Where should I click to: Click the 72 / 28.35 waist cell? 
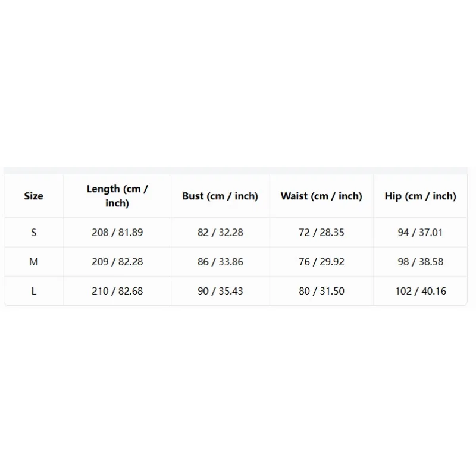point(321,233)
